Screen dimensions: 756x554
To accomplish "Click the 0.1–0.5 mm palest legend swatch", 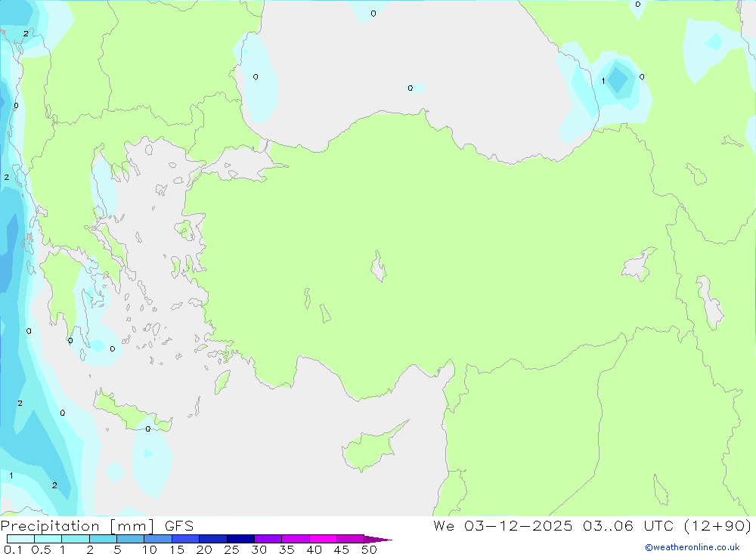I will [x=20, y=539].
